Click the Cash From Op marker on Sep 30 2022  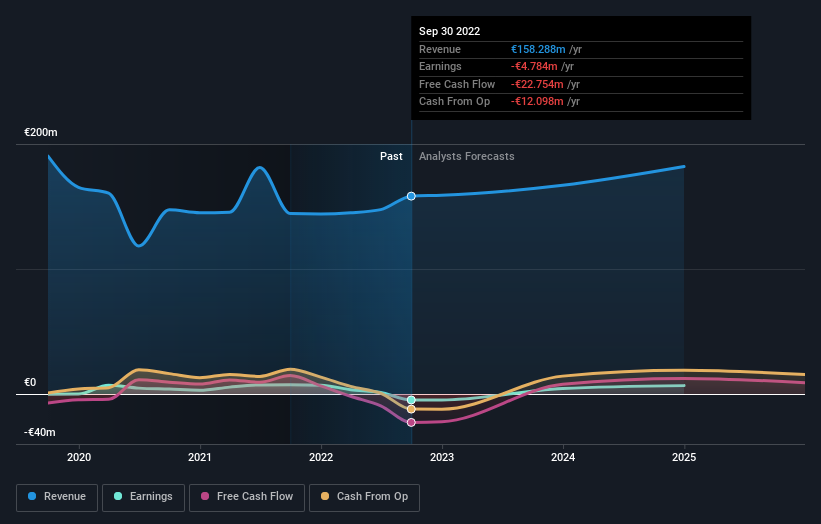click(x=411, y=409)
